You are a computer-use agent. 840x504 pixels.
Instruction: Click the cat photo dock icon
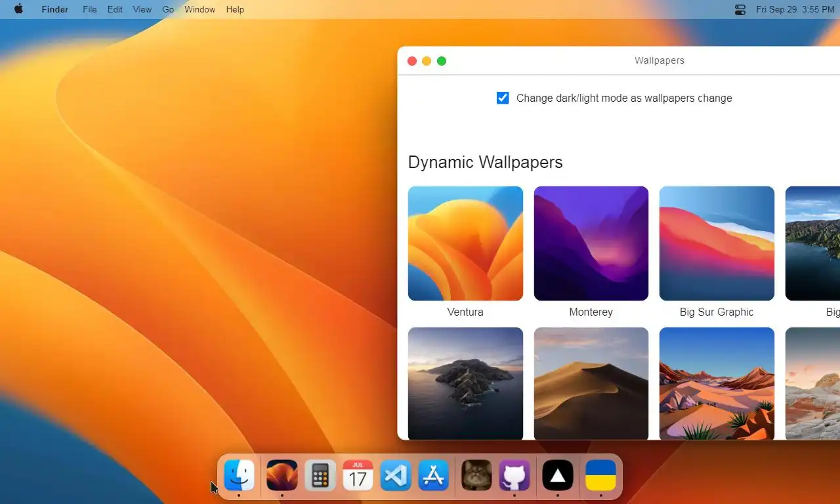tap(476, 475)
